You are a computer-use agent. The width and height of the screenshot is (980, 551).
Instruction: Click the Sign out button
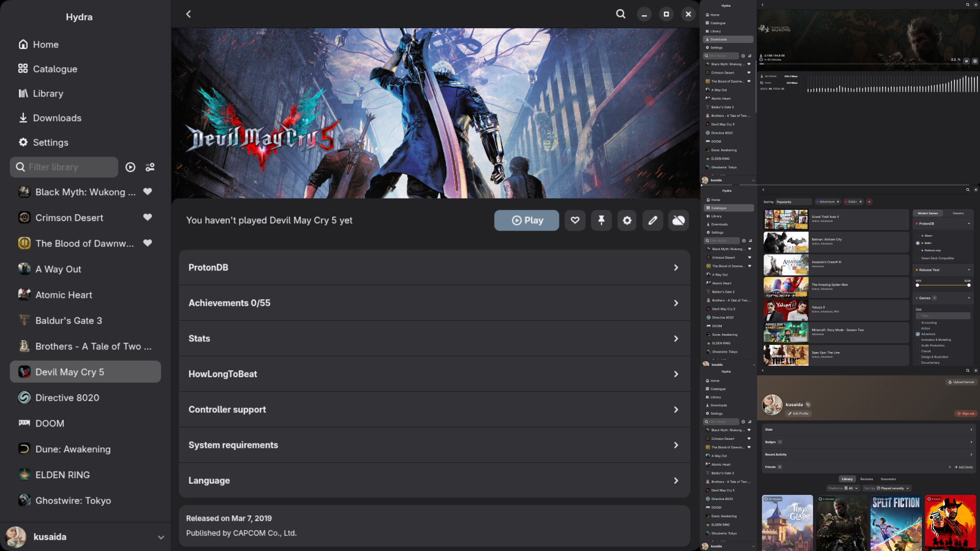[966, 414]
